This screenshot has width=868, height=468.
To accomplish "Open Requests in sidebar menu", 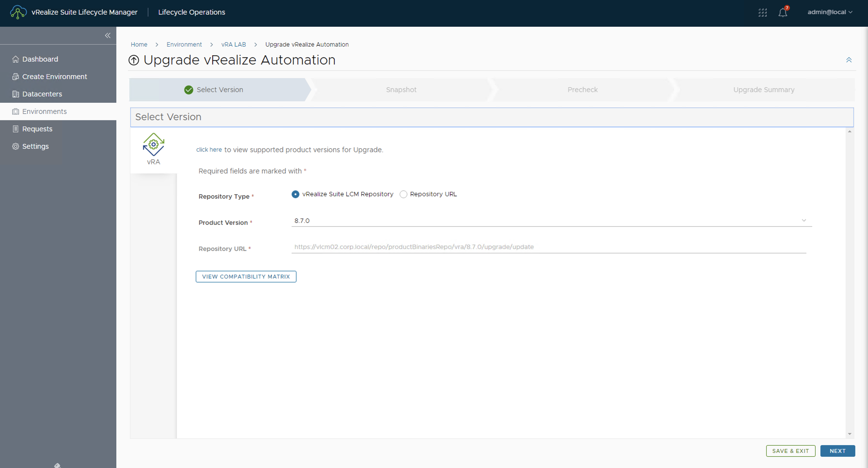I will (37, 129).
